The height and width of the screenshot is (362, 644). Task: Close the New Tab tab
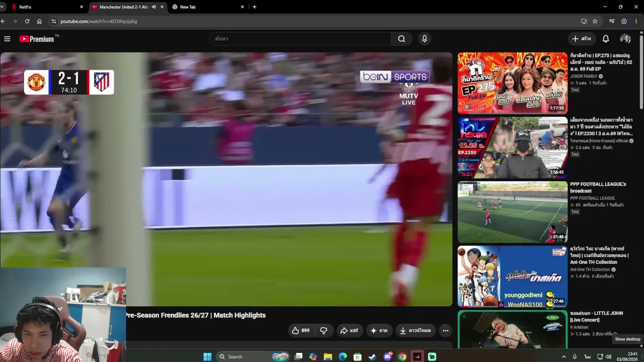(x=243, y=7)
